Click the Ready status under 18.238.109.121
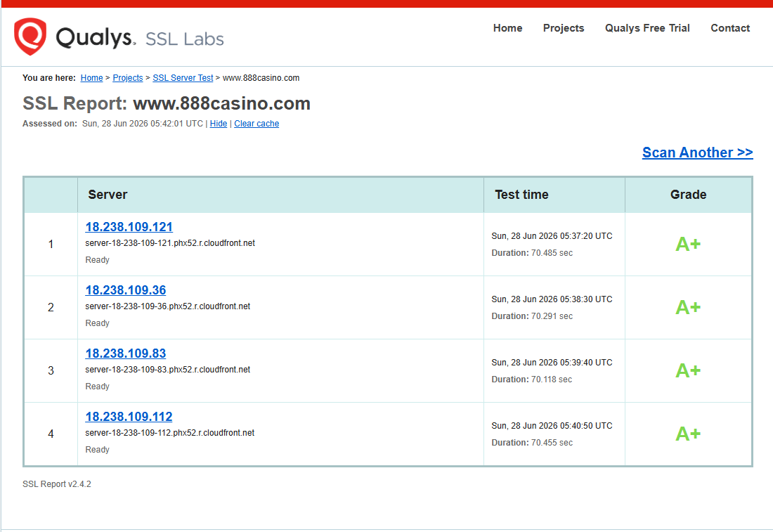Viewport: 773px width, 532px height. (97, 260)
